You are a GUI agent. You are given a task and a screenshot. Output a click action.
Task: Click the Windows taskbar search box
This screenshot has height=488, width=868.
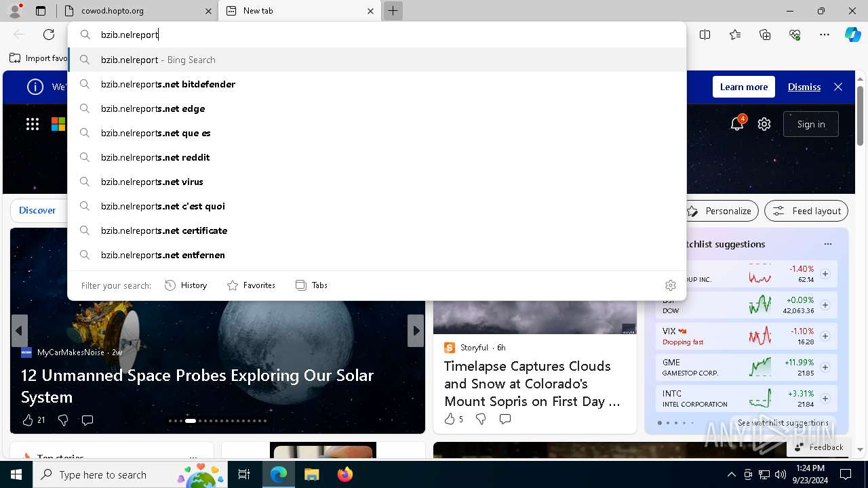[x=129, y=474]
